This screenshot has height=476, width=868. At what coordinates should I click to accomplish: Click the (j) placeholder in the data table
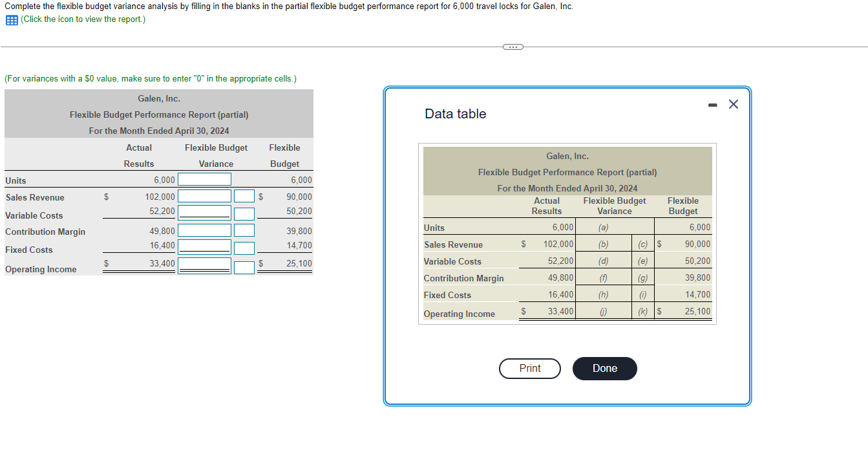coord(603,312)
